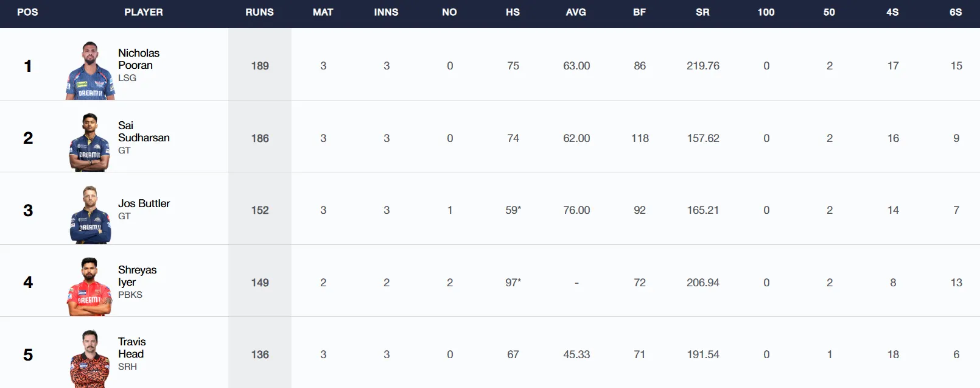Sort by AVG column header
The width and height of the screenshot is (980, 388).
pyautogui.click(x=576, y=12)
